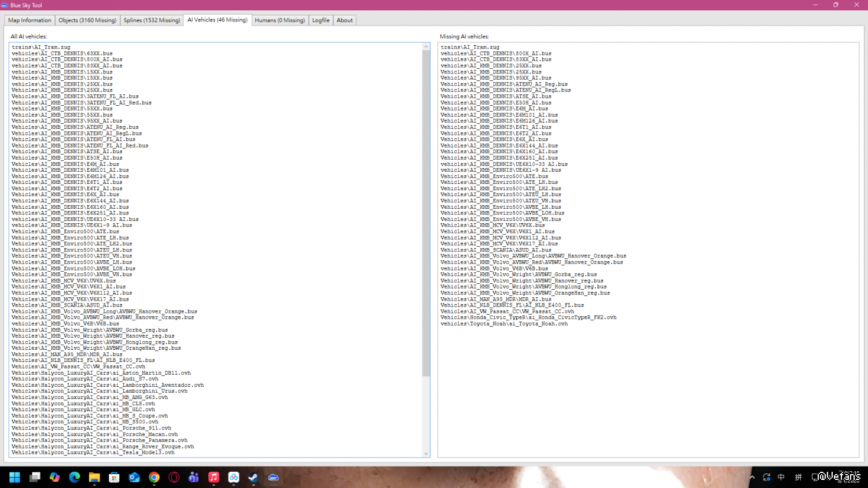Click the 拼 IME mode indicator

pos(799,477)
